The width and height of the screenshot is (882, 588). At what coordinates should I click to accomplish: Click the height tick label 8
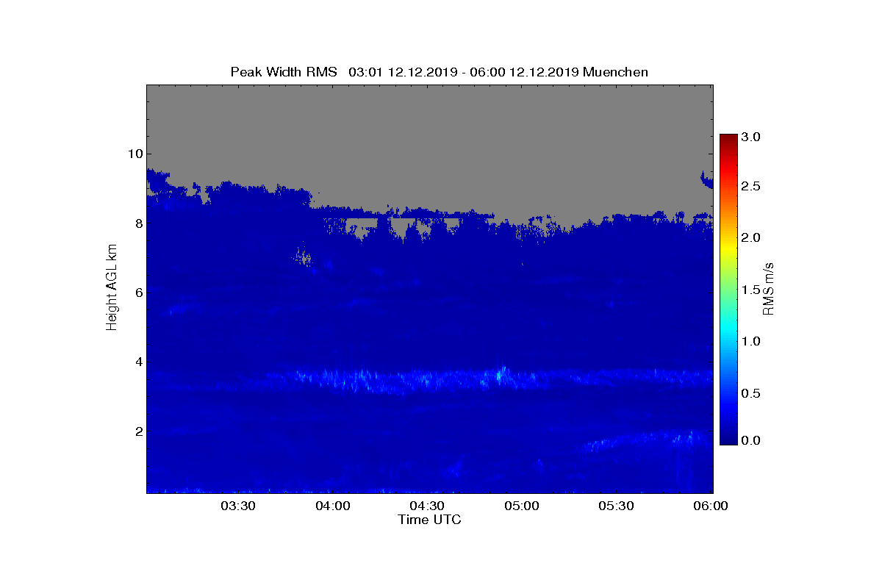[137, 223]
